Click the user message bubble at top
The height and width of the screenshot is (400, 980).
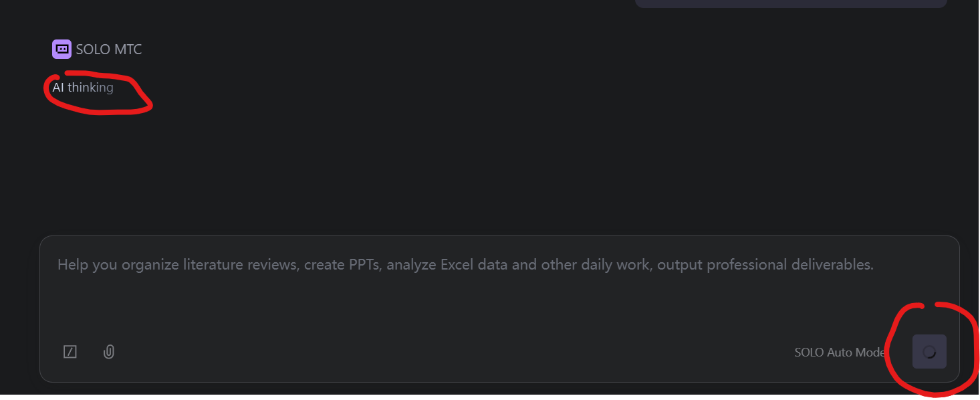[x=790, y=3]
